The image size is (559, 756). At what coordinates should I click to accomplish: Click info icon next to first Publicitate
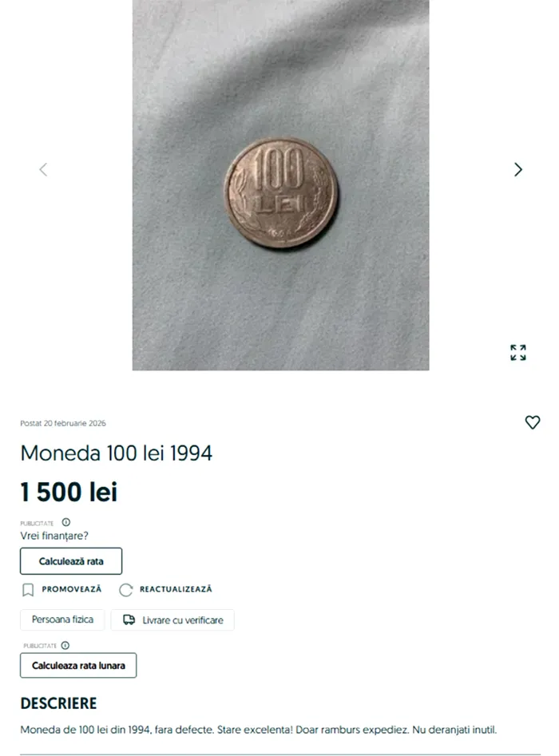(x=66, y=522)
